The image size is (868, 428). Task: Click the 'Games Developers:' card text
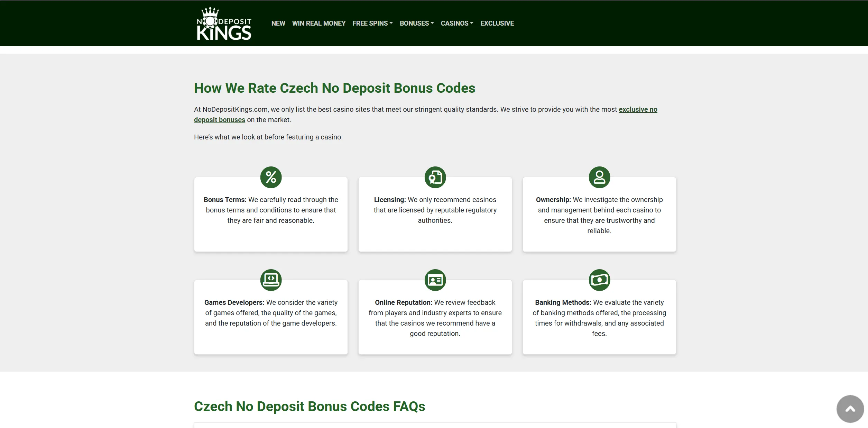271,313
